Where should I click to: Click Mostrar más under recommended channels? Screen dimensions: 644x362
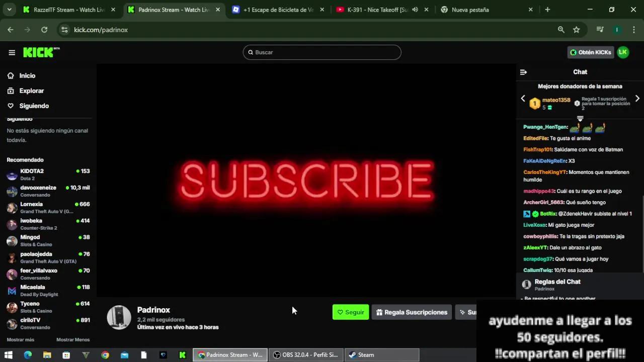21,340
